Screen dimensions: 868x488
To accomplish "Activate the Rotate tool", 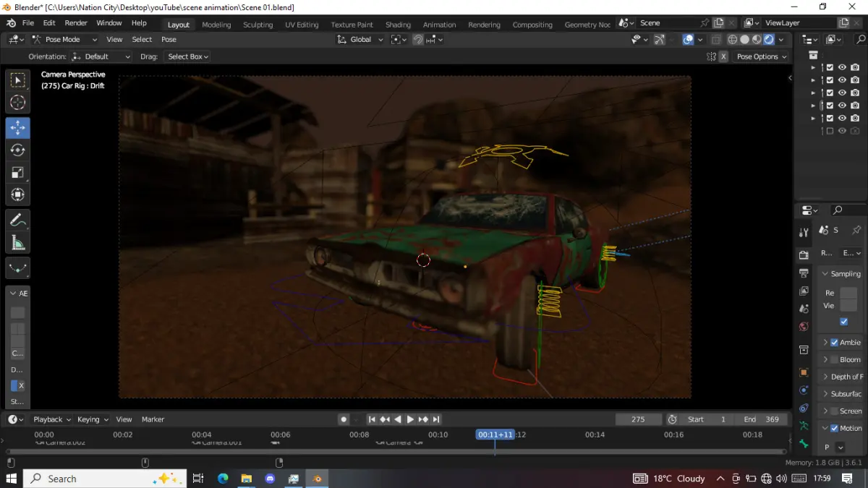I will click(x=18, y=150).
